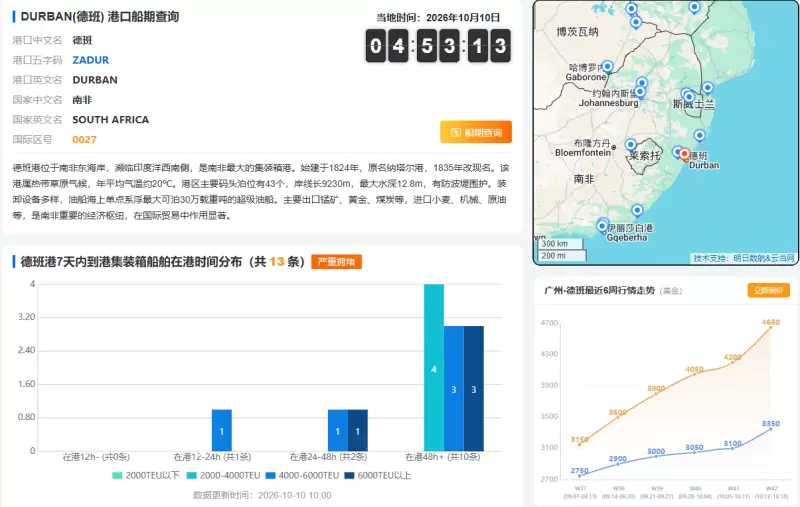Click the 技术支持 明日数航&云当网 map attribution
Viewport: 800px width, 507px height.
[744, 259]
